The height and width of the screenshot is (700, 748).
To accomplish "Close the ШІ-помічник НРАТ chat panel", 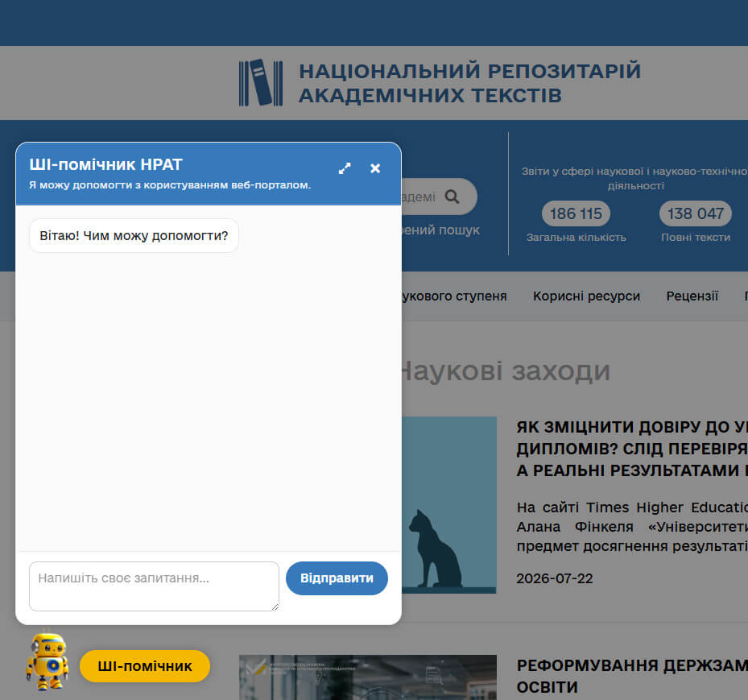I will pos(375,168).
